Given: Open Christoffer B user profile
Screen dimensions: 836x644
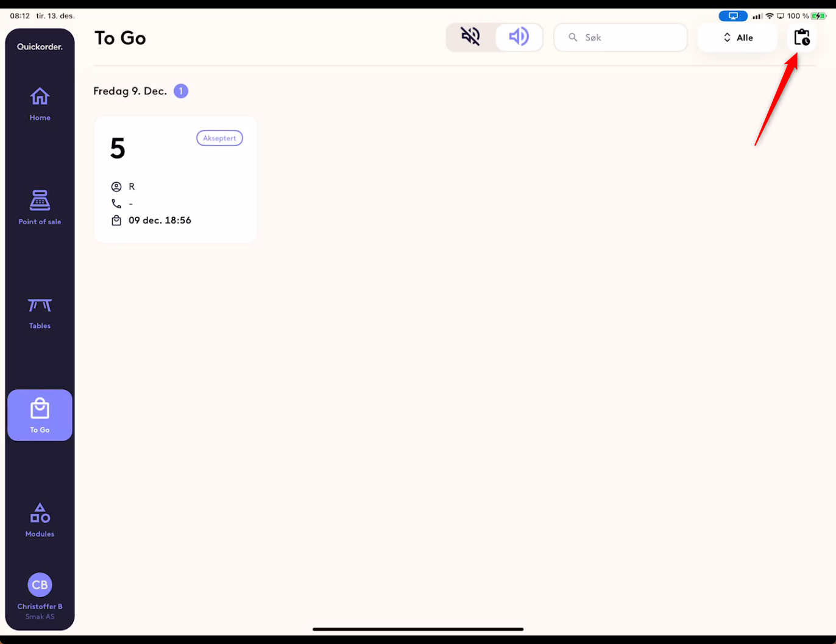Looking at the screenshot, I should [x=40, y=596].
